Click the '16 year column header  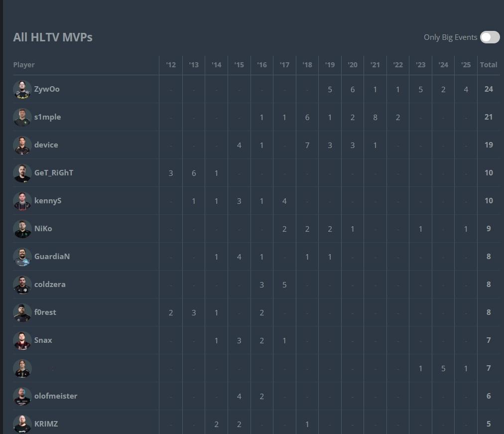261,65
